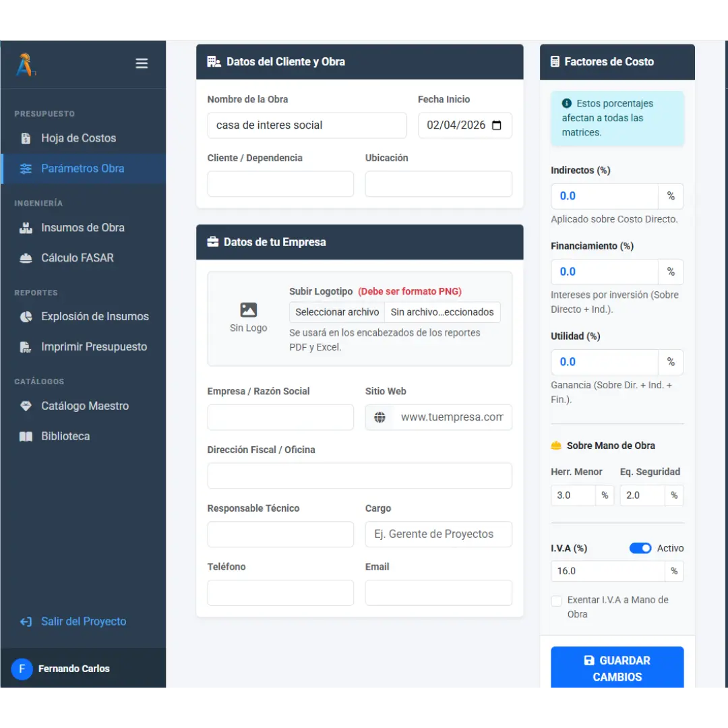Viewport: 728px width, 728px height.
Task: Click the briefcase icon in Datos de tu Empresa header
Action: tap(212, 242)
